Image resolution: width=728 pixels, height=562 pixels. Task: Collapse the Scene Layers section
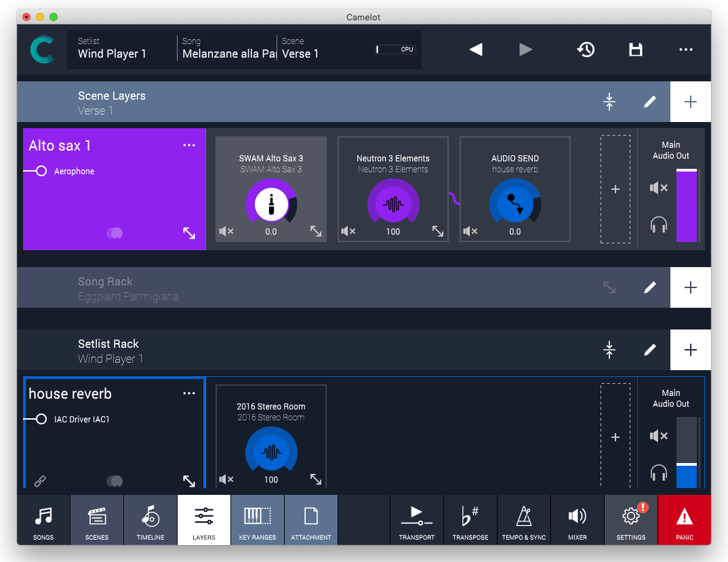coord(609,102)
